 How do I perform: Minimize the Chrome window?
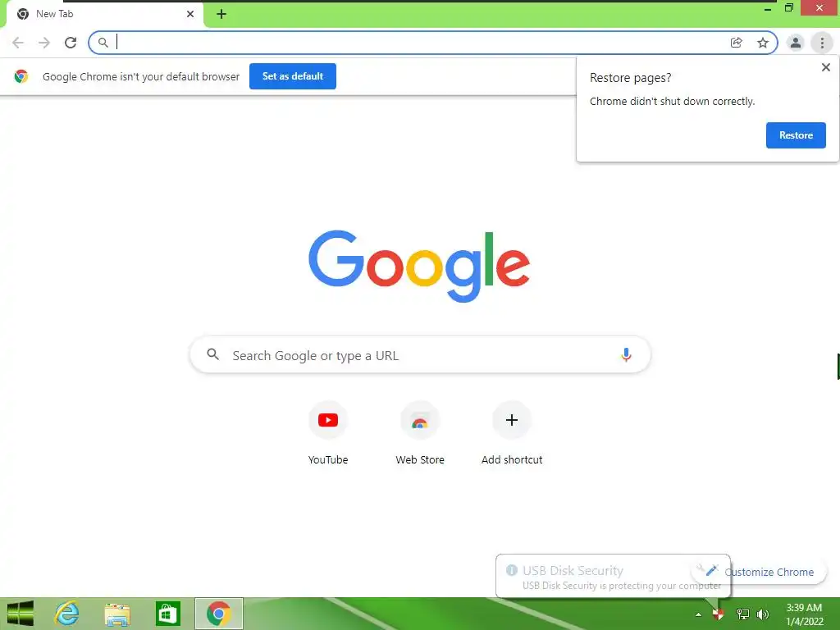point(768,8)
